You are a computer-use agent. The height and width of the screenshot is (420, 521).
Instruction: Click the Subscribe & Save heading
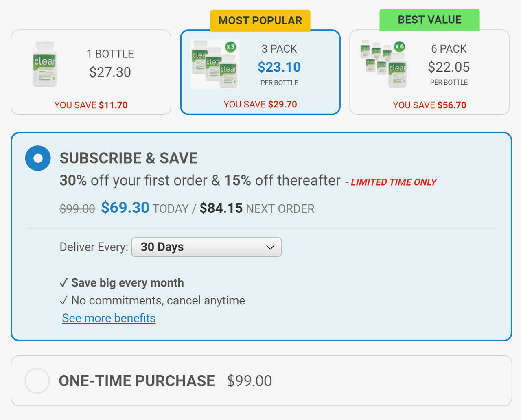click(x=129, y=158)
